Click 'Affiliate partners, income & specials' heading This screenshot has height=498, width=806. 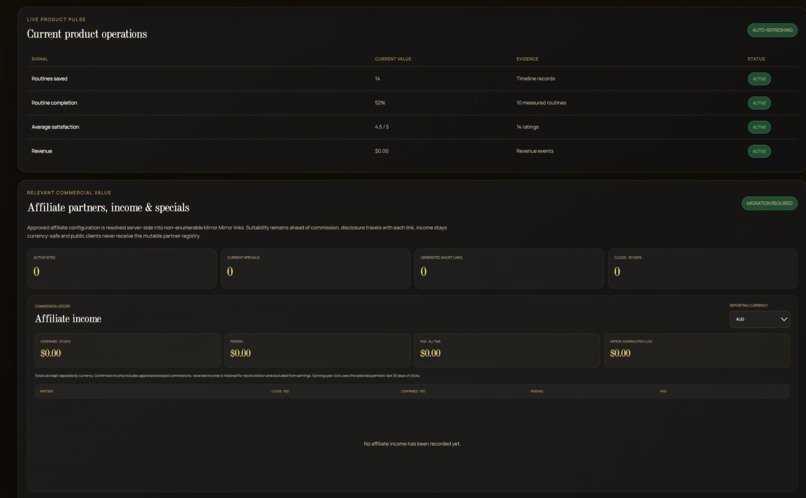pyautogui.click(x=108, y=208)
